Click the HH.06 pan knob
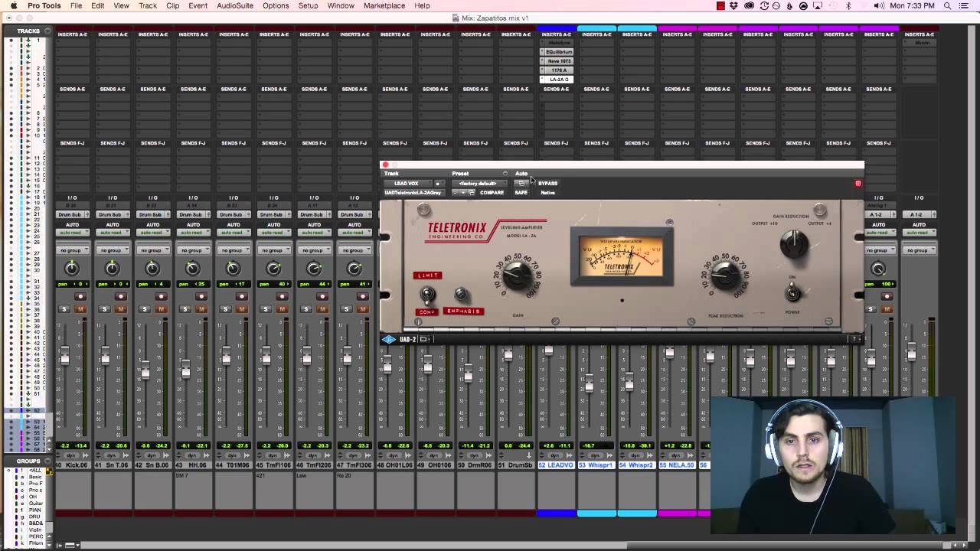Screen dimensions: 980x551 tap(193, 269)
